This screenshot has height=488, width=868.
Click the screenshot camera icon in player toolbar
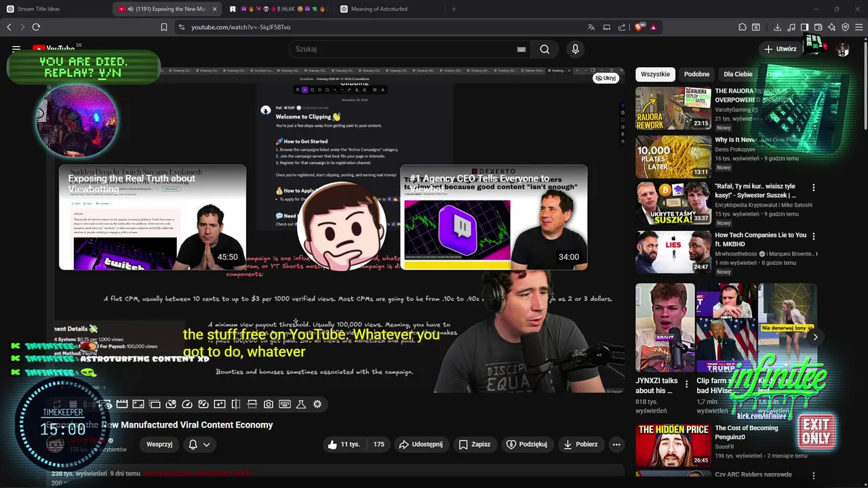coord(269,404)
